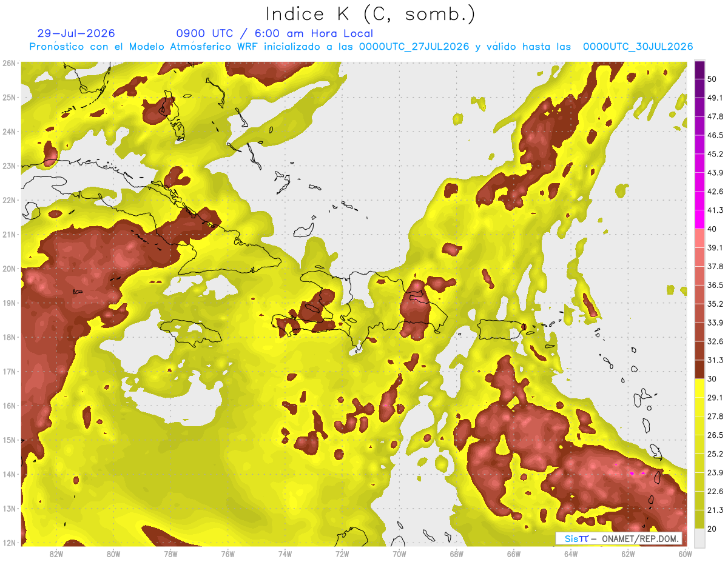
Task: Click the latitude label '20N'
Action: [9, 269]
